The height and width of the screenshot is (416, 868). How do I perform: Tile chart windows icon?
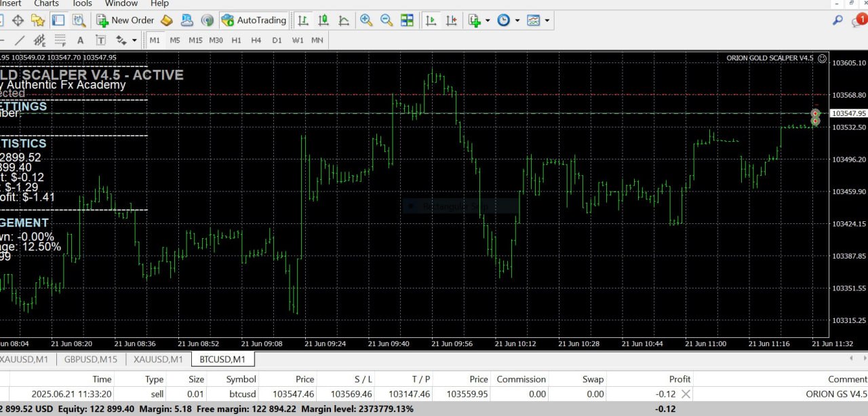pos(407,20)
